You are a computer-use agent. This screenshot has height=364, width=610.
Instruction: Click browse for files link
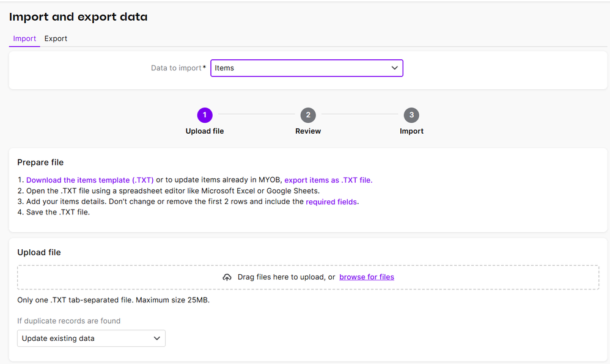367,277
